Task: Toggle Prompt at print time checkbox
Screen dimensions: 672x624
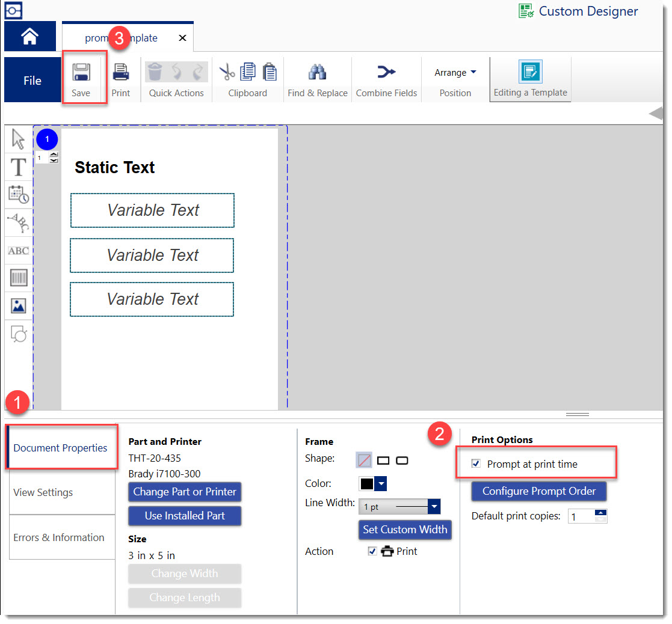Action: pyautogui.click(x=476, y=463)
